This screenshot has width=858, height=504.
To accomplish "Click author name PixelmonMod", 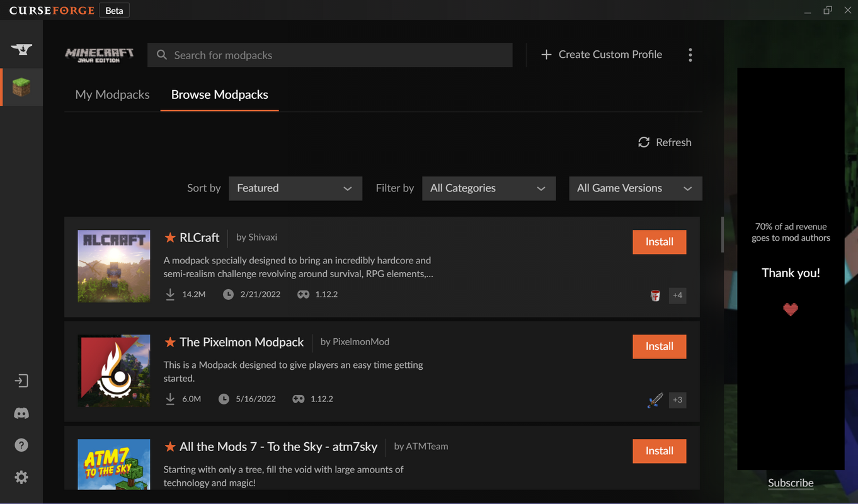I will [x=361, y=342].
